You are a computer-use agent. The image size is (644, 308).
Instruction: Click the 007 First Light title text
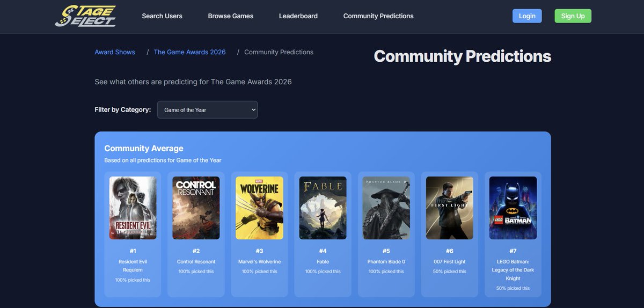(x=450, y=262)
